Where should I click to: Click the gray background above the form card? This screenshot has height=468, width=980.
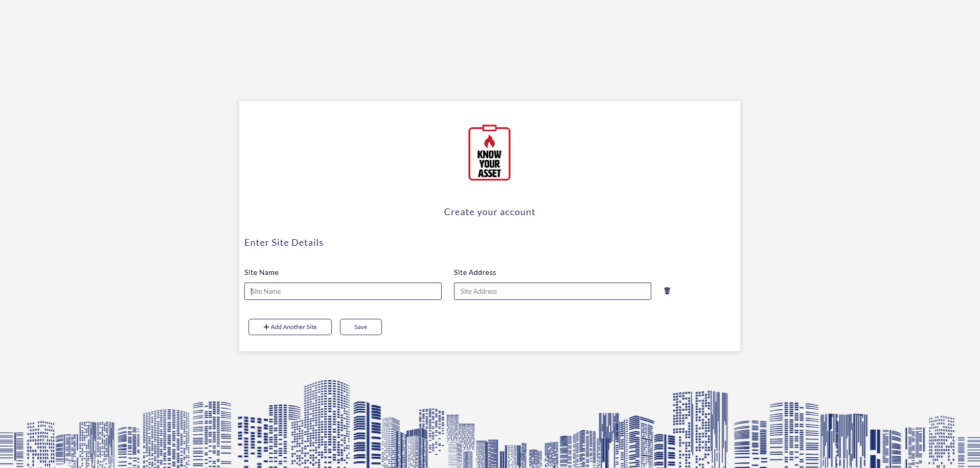(x=489, y=51)
